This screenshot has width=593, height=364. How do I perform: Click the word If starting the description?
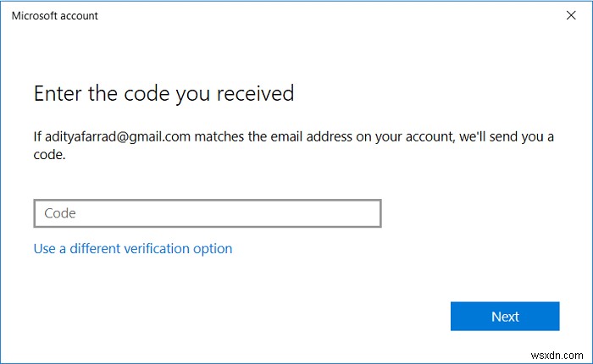pyautogui.click(x=38, y=136)
